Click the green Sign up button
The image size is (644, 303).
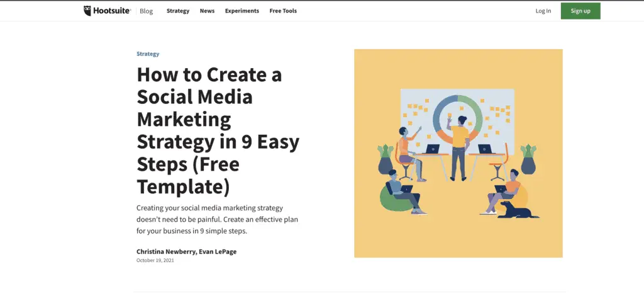580,11
